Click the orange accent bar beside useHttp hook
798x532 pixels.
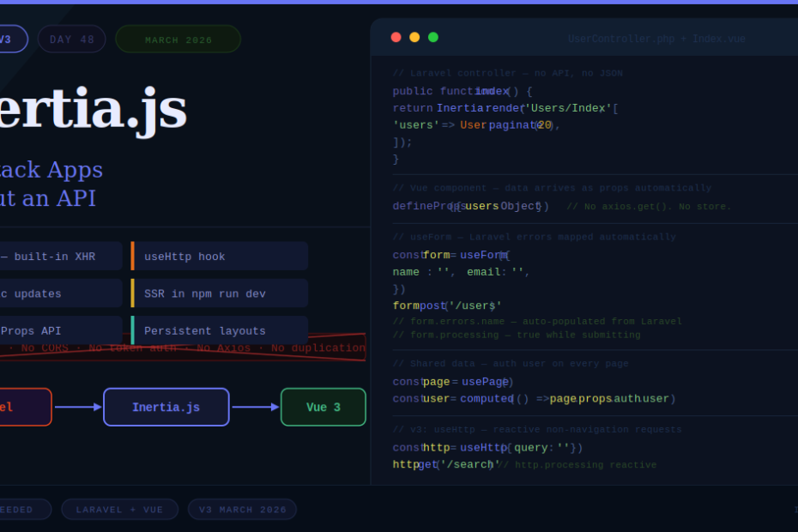pos(132,256)
